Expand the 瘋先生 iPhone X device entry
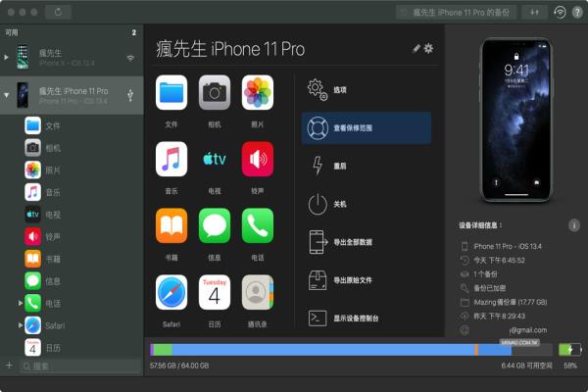Image resolution: width=588 pixels, height=392 pixels. (x=6, y=57)
